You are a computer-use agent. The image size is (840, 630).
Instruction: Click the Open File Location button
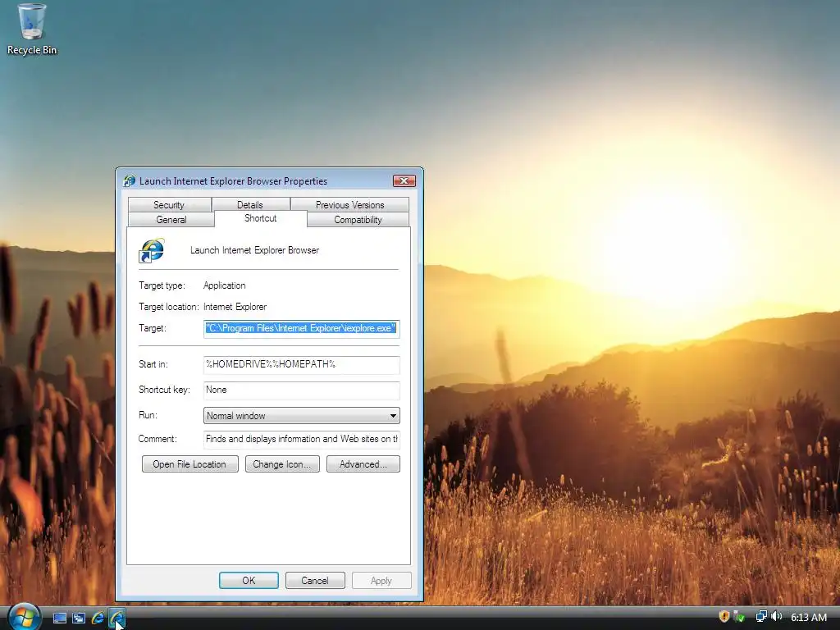coord(189,464)
